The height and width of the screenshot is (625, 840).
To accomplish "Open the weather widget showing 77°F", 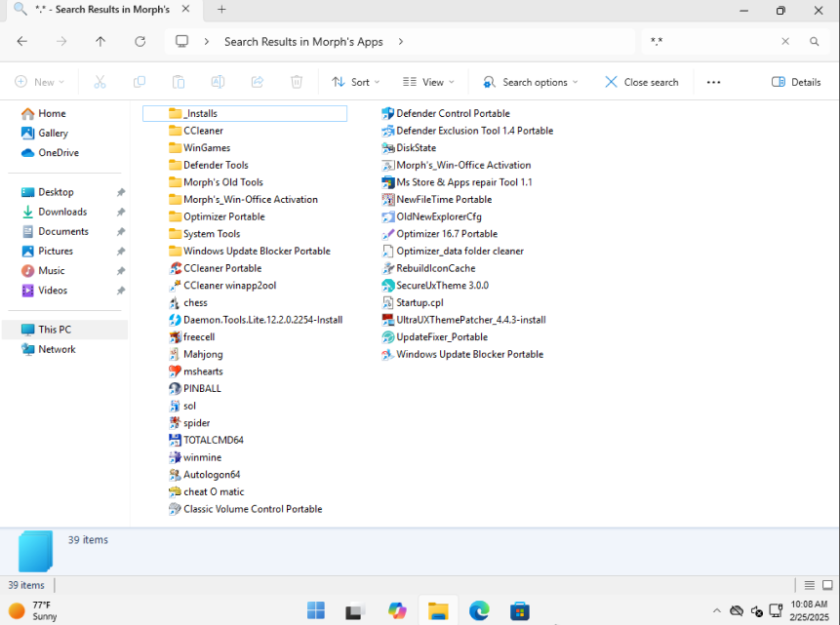I will (33, 610).
